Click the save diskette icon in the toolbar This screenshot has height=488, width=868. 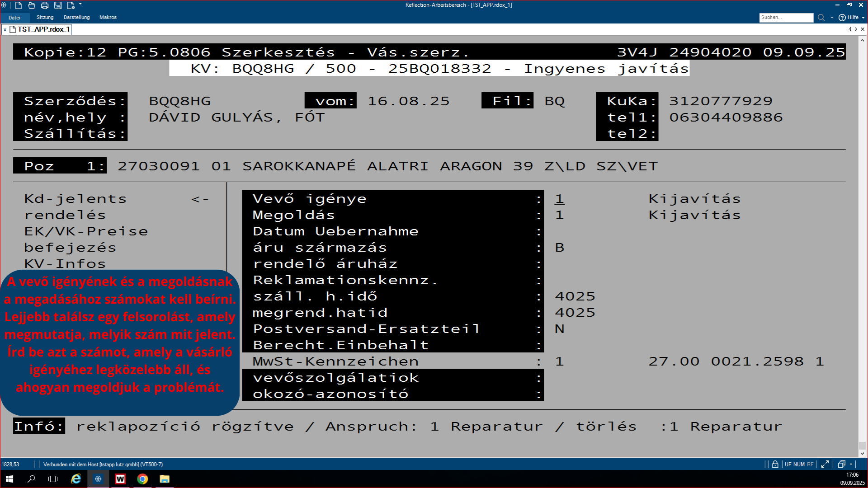pyautogui.click(x=58, y=5)
